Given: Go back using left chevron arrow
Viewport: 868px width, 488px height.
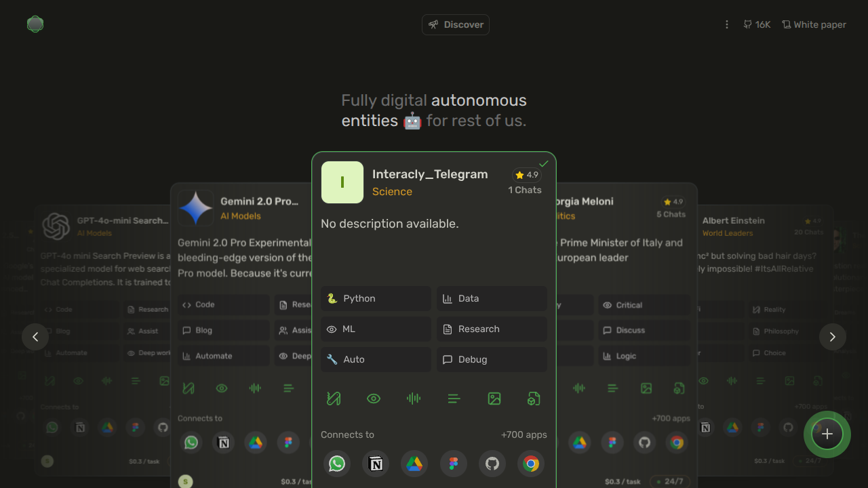Looking at the screenshot, I should click(35, 337).
